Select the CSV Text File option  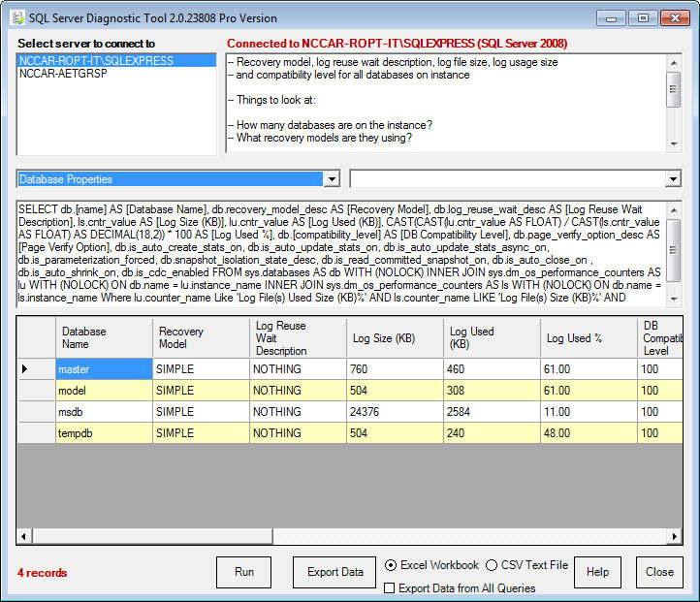coord(492,565)
